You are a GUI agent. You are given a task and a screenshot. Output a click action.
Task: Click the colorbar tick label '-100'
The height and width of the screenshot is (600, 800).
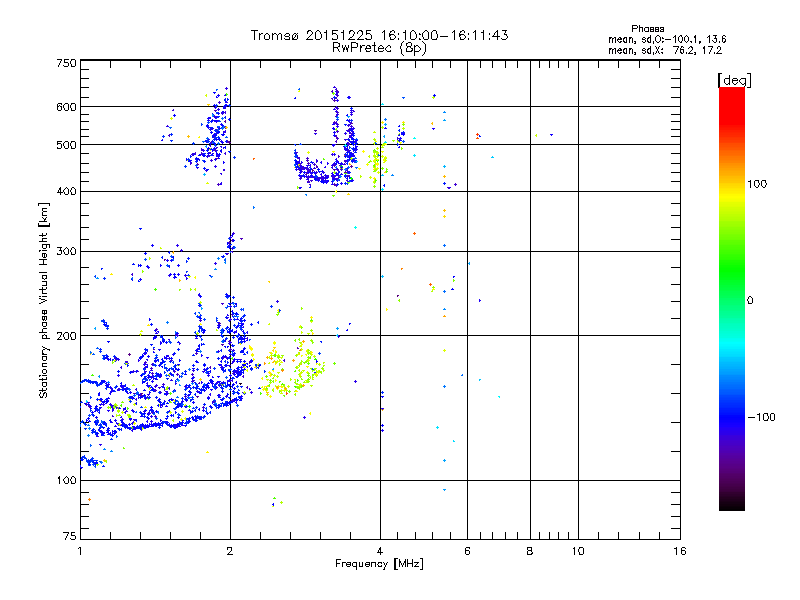(x=761, y=417)
